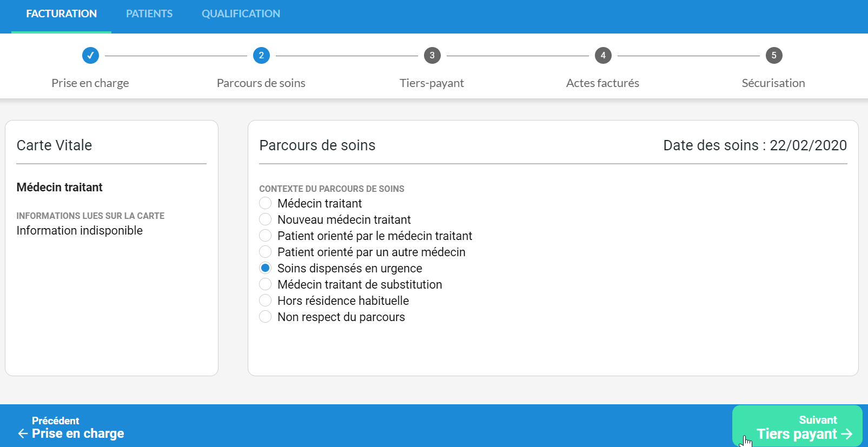Pick Non respect du parcours option
Viewport: 868px width, 447px height.
click(x=265, y=317)
